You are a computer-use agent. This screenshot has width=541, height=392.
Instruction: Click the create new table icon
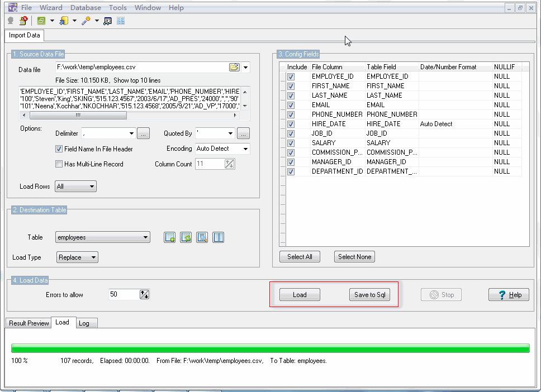169,237
